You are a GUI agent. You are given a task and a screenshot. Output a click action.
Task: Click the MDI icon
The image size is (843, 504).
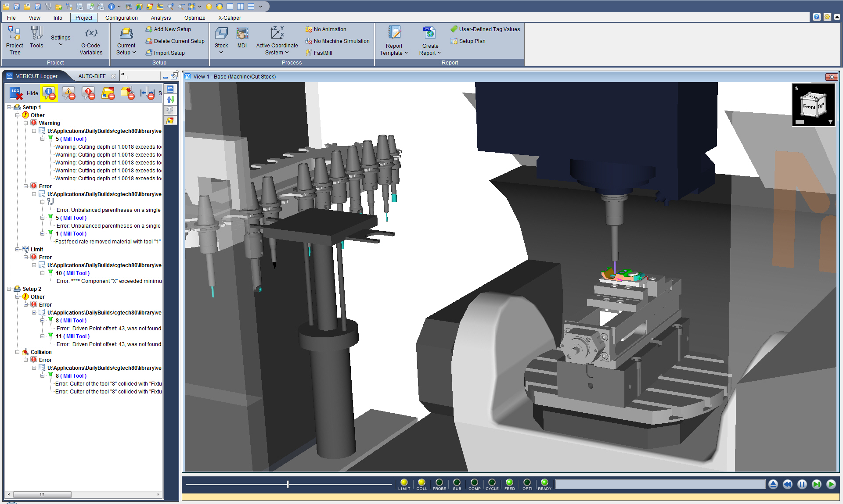[242, 37]
